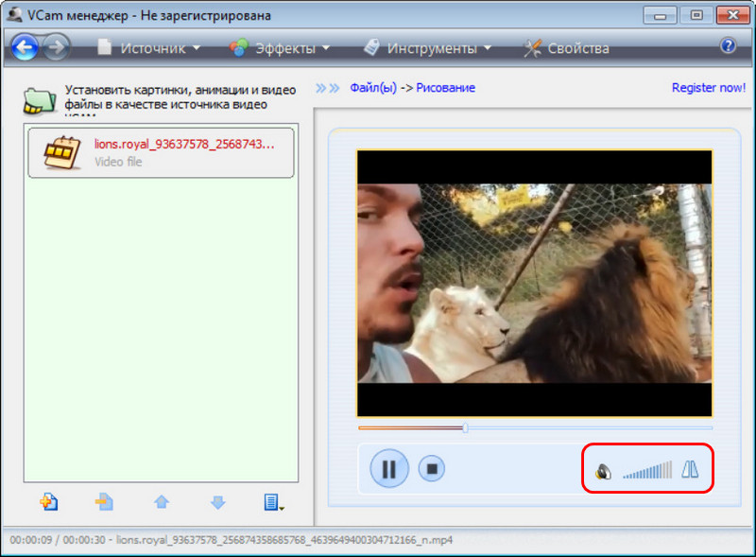Screen dimensions: 756x557
Task: Stop the video playback
Action: point(432,469)
